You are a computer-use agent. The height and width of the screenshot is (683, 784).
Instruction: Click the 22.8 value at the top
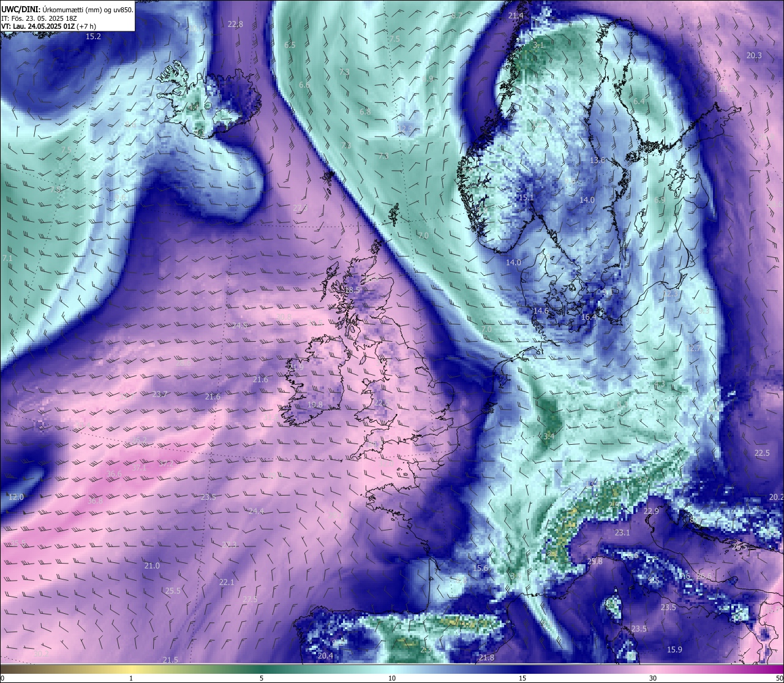click(235, 25)
